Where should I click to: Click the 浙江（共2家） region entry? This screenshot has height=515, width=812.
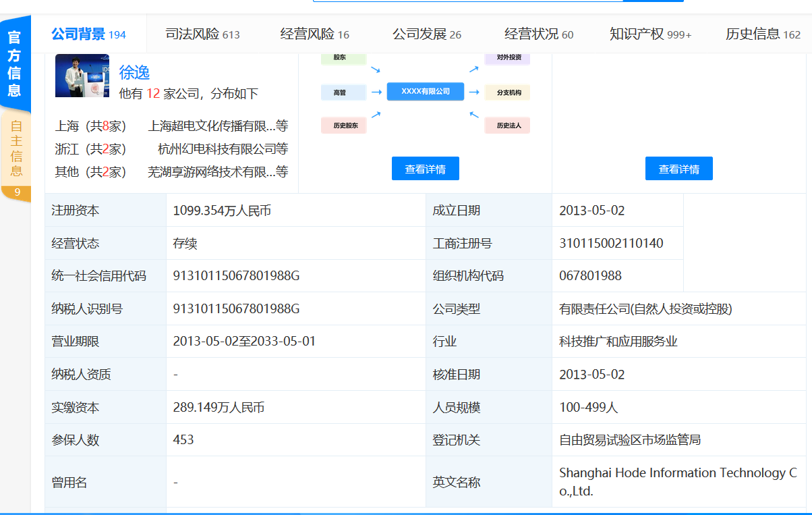90,148
